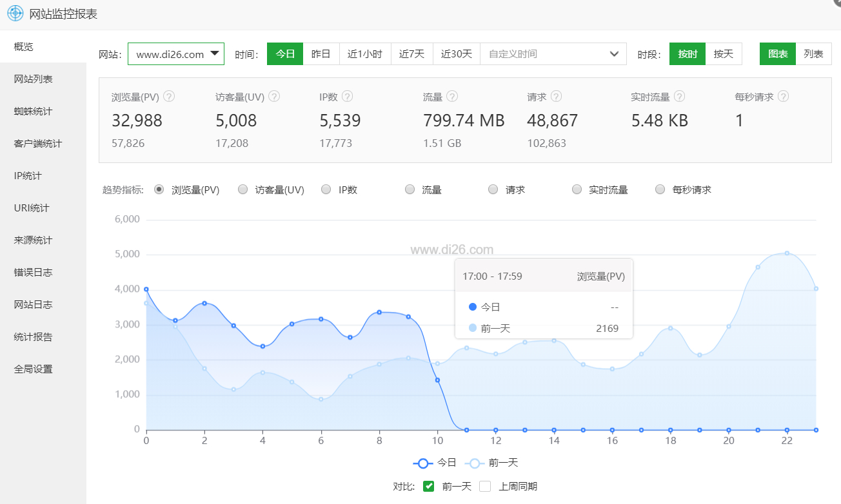Click help icon beside 每秒请求 stat
Image resolution: width=841 pixels, height=504 pixels.
(783, 97)
